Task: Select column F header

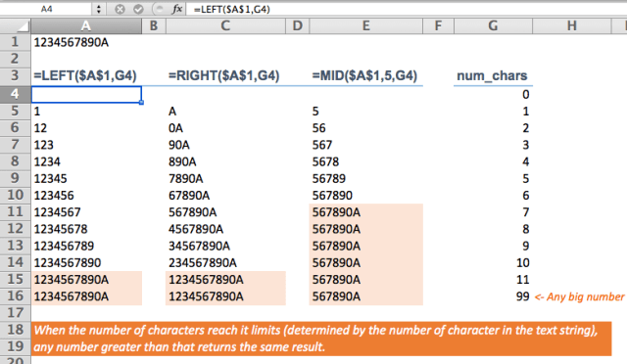Action: [438, 26]
